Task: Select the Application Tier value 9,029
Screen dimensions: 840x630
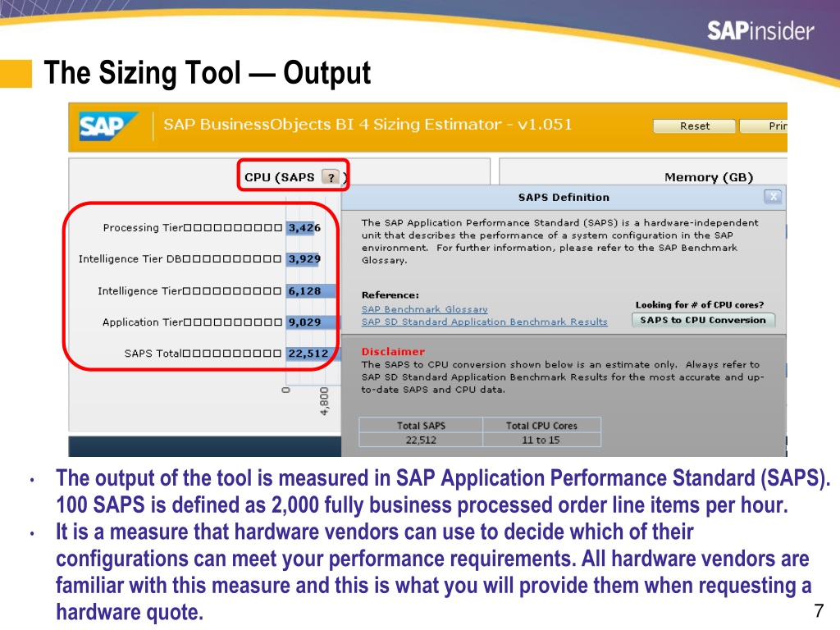Action: [x=304, y=322]
